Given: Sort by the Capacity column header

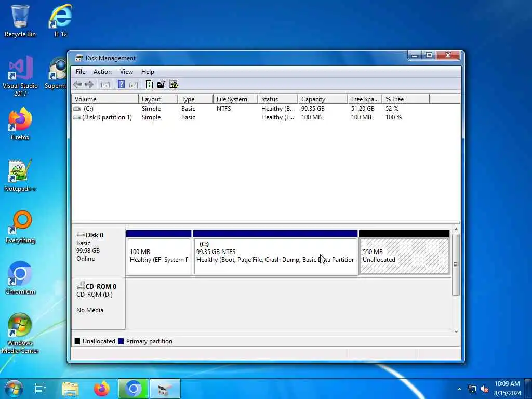Looking at the screenshot, I should click(x=323, y=99).
